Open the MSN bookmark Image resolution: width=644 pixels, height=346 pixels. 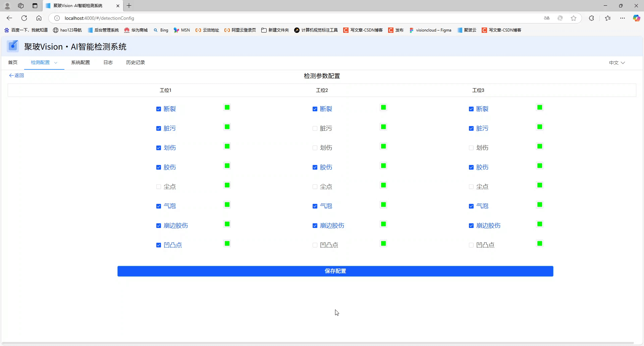[x=181, y=30]
